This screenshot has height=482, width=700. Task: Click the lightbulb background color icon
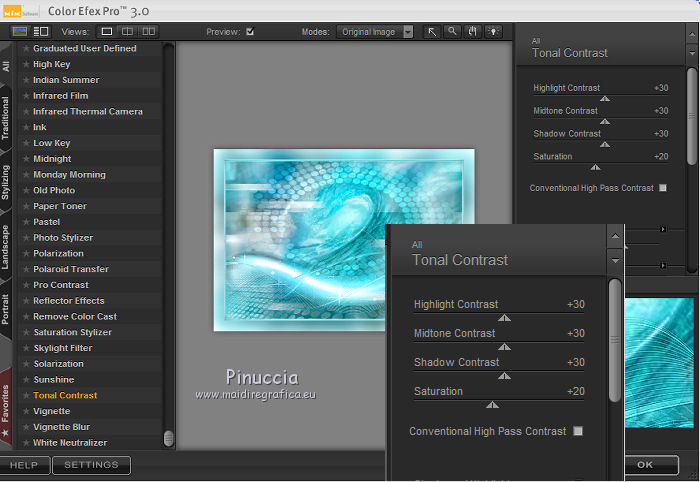[493, 32]
